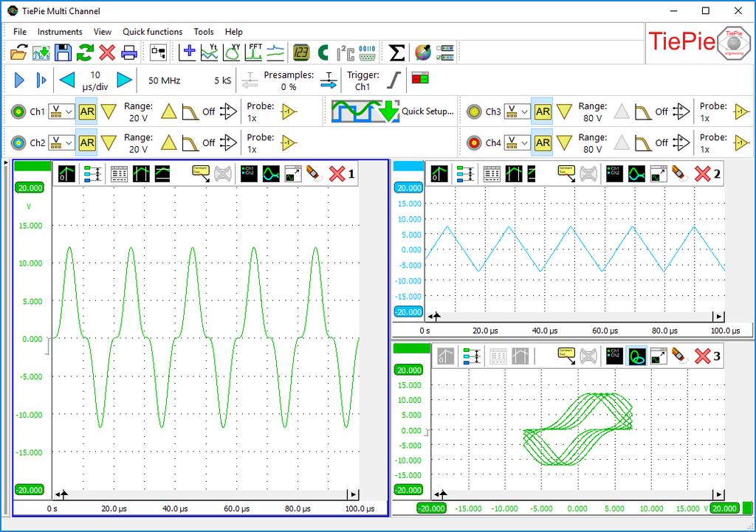This screenshot has width=756, height=532.
Task: Click the cyan color bar of graph 2
Action: [x=409, y=166]
